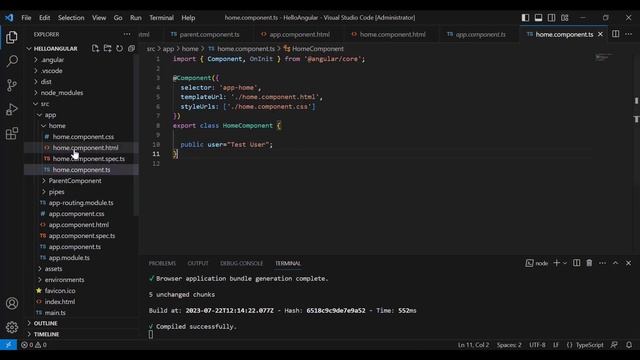640x360 pixels.
Task: Open terminal panel more actions ellipsis
Action: tap(602, 263)
